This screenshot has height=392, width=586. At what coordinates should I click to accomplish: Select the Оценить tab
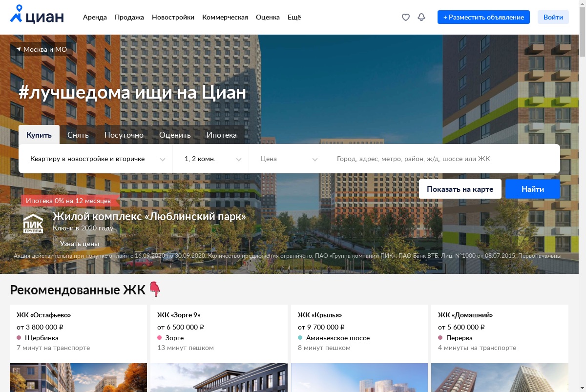pyautogui.click(x=175, y=135)
